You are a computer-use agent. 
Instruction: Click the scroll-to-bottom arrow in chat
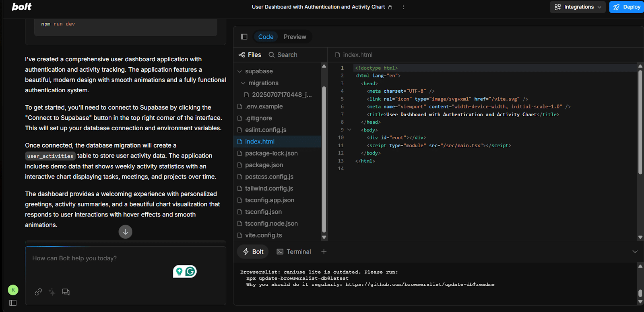[126, 232]
